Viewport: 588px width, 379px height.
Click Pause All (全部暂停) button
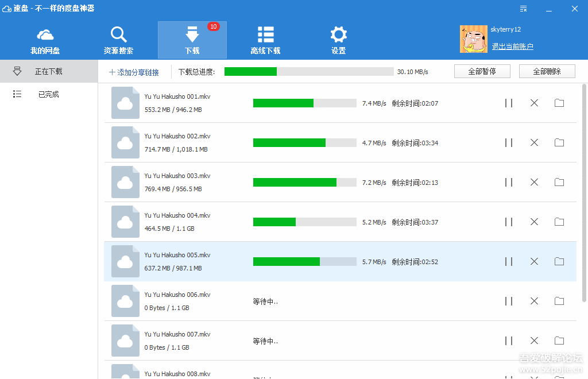tap(482, 71)
